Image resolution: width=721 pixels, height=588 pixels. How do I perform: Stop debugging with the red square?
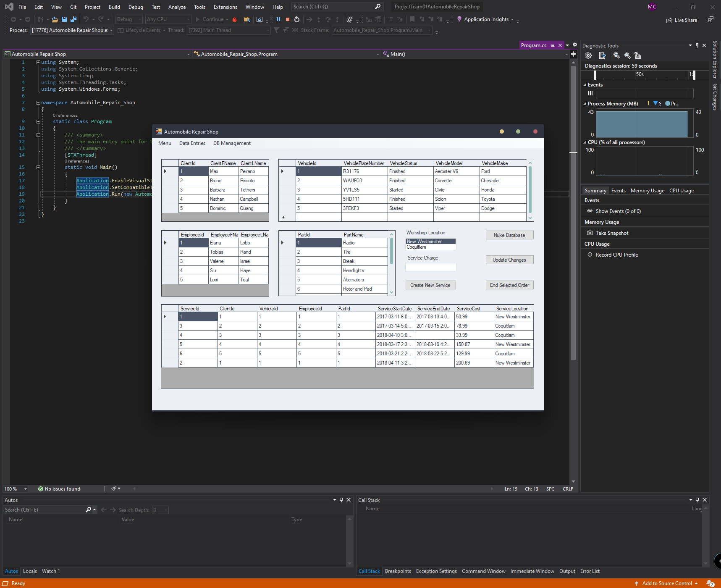[x=288, y=19]
